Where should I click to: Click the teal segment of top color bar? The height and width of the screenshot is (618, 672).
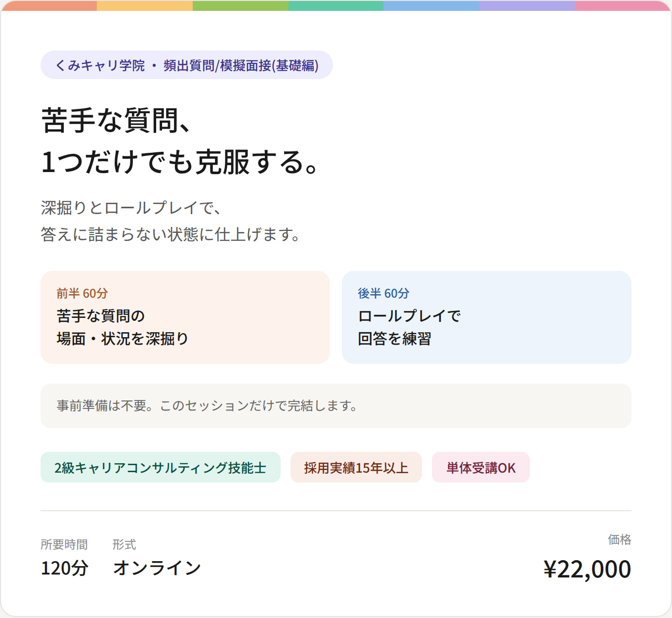click(336, 5)
